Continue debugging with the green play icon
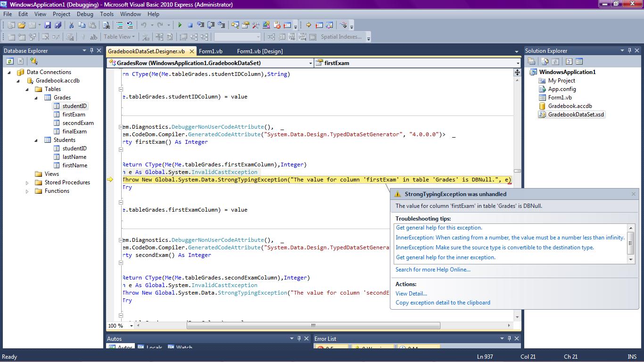This screenshot has height=362, width=644. click(x=180, y=25)
